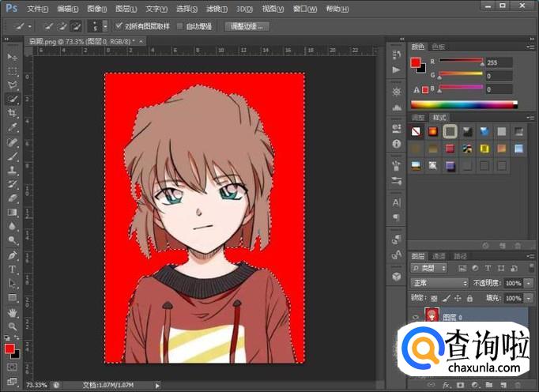The image size is (539, 392).
Task: Select the Crop tool
Action: [13, 113]
